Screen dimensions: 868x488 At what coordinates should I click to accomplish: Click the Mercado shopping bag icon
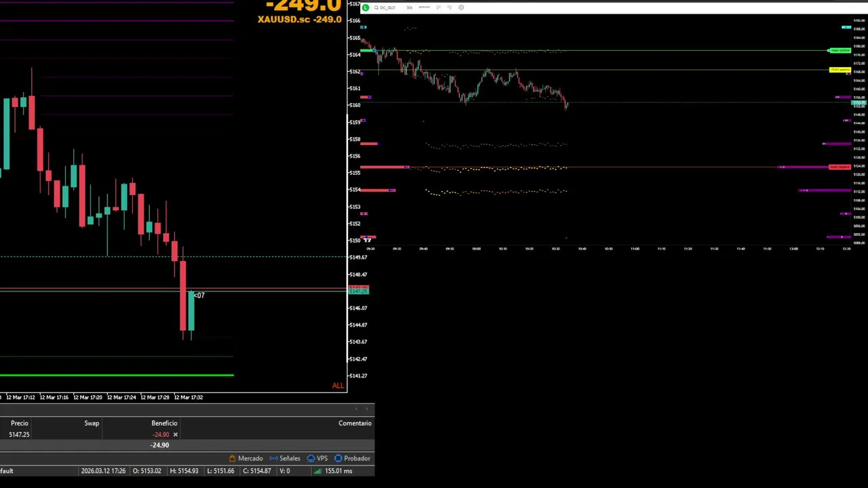coord(232,459)
